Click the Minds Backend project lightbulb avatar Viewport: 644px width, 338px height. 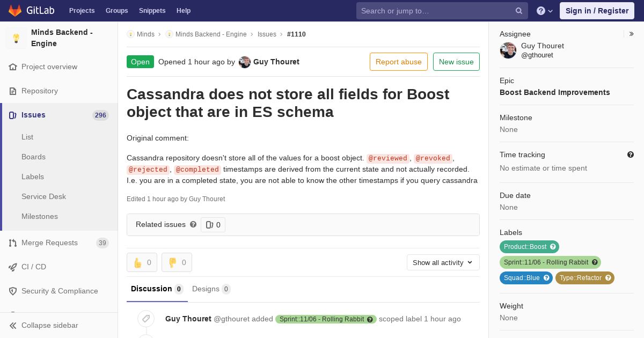pyautogui.click(x=16, y=38)
